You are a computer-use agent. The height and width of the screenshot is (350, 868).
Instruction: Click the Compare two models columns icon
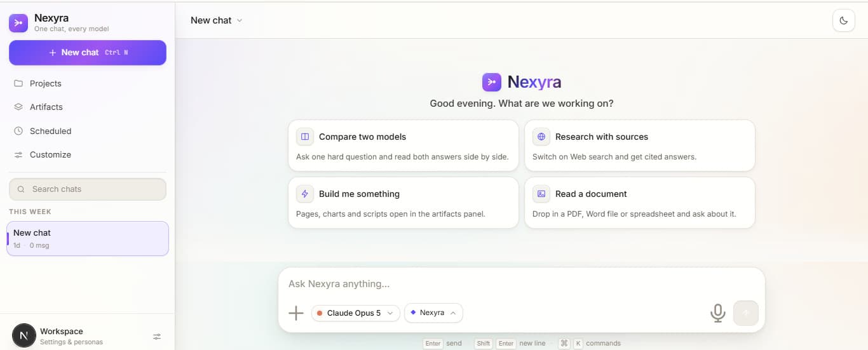[305, 137]
